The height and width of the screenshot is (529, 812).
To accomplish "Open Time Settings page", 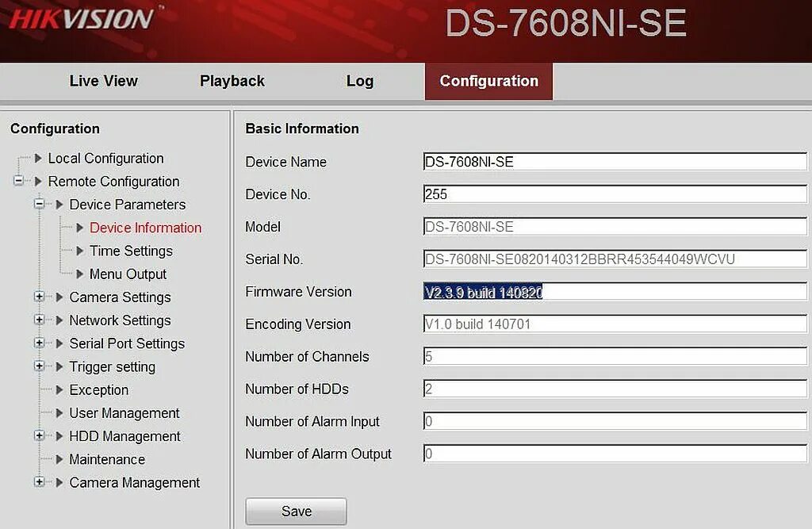I will (131, 251).
